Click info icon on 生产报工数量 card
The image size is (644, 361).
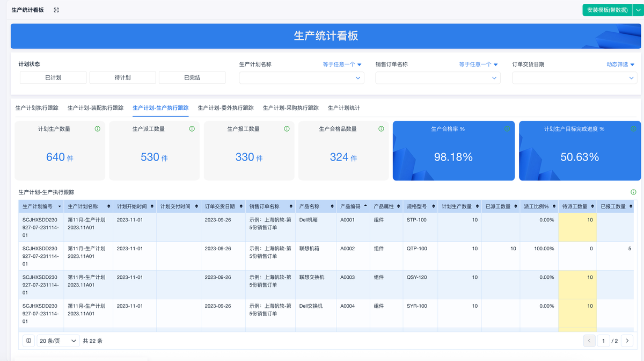(287, 129)
